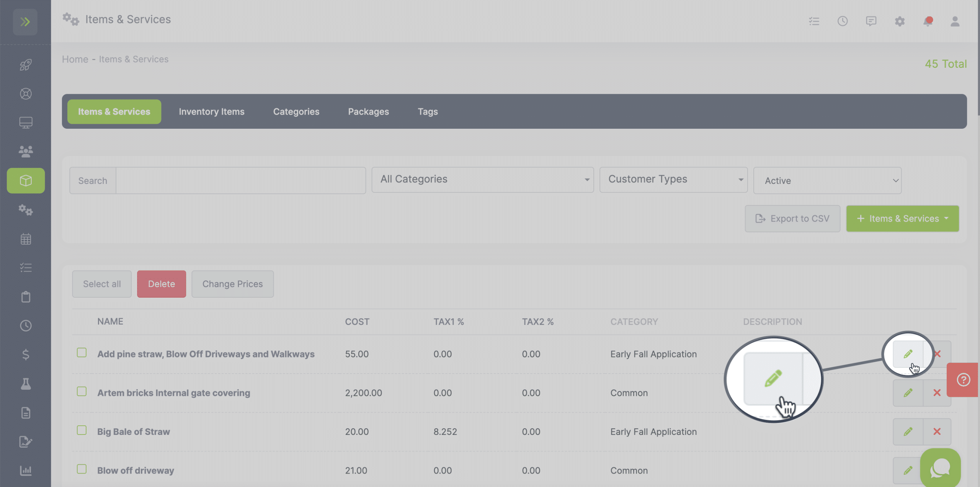Expand the green Items & Services add dropdown
The height and width of the screenshot is (487, 980).
[903, 218]
